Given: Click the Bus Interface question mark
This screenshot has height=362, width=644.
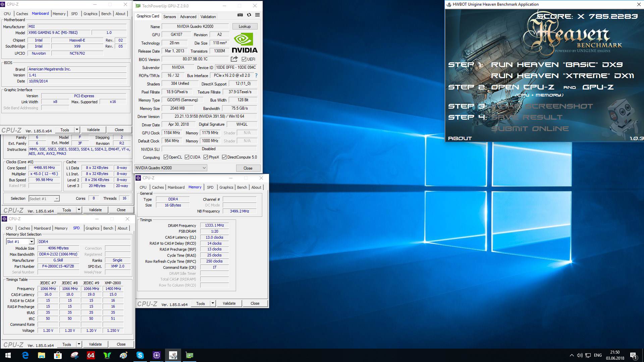Looking at the screenshot, I should tap(256, 75).
